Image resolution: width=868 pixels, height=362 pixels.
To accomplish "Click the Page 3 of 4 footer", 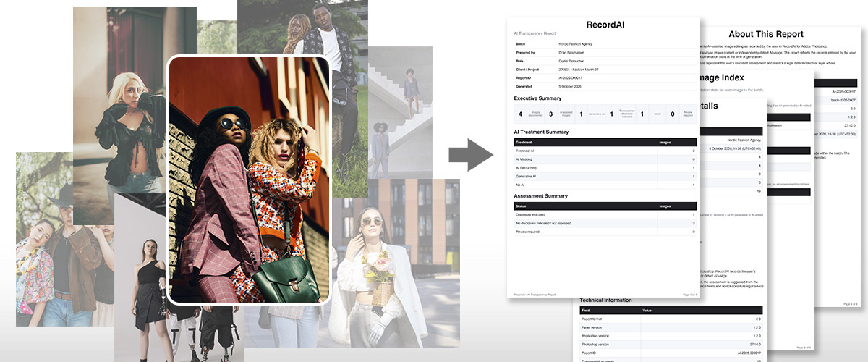I will (x=805, y=348).
